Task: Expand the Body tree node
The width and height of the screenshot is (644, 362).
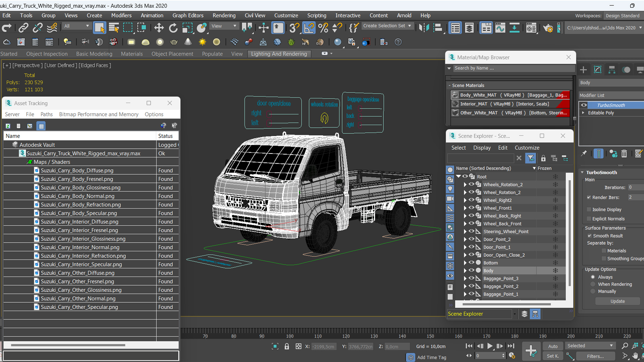Action: point(465,270)
